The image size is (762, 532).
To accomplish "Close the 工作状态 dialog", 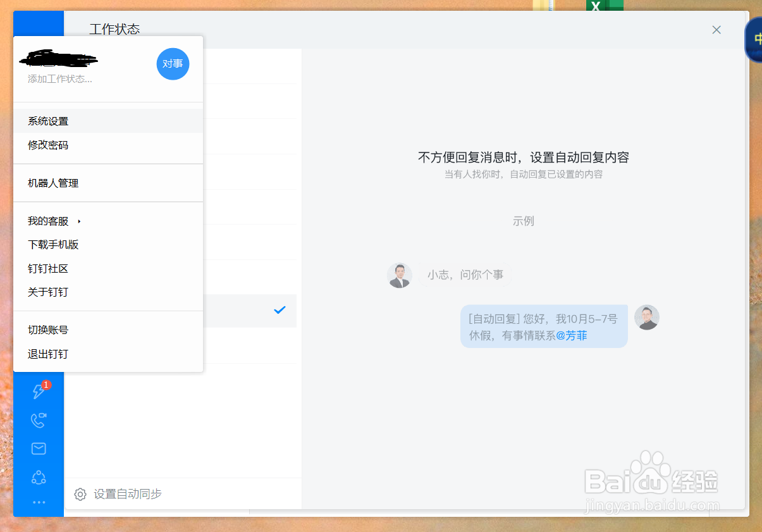I will [716, 30].
